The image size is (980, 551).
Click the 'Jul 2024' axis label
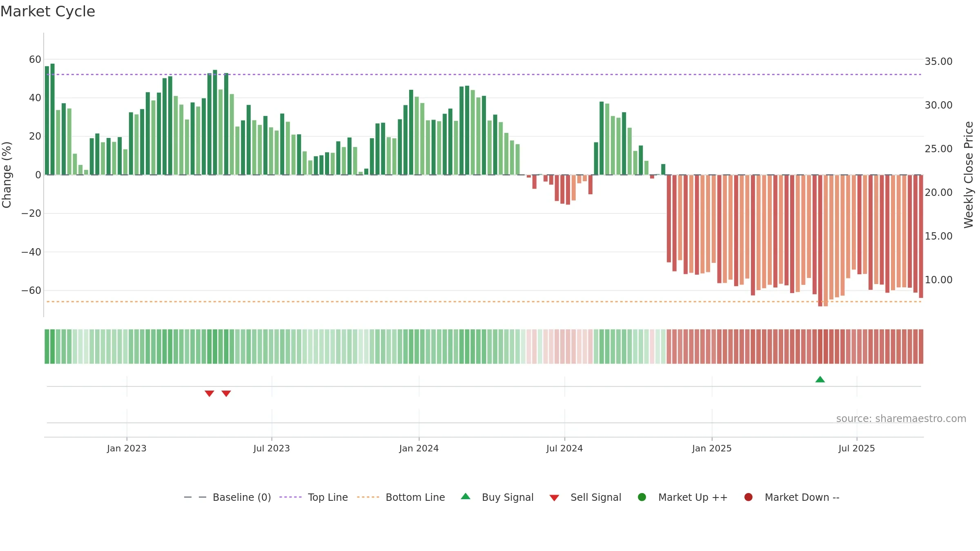coord(565,449)
